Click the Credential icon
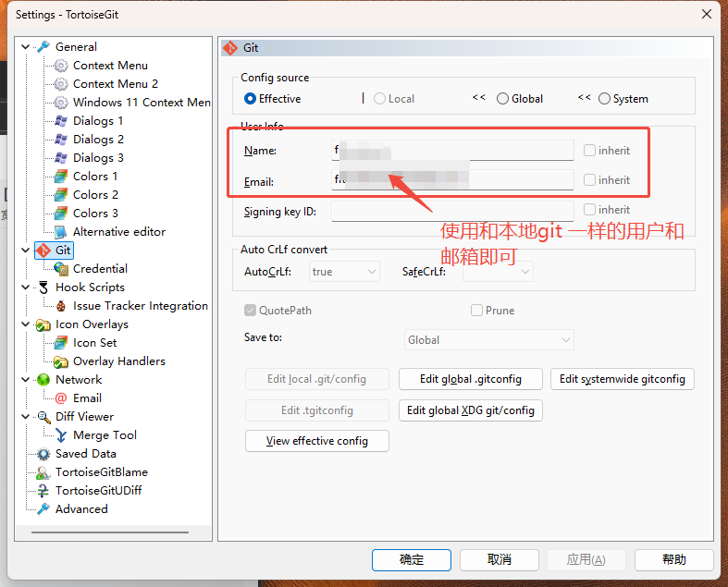728x587 pixels. pyautogui.click(x=61, y=269)
